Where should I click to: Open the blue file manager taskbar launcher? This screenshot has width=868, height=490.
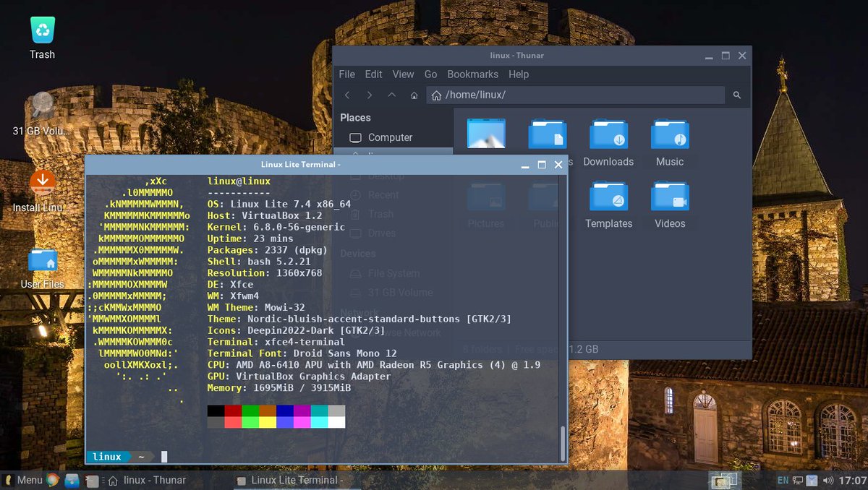click(72, 480)
